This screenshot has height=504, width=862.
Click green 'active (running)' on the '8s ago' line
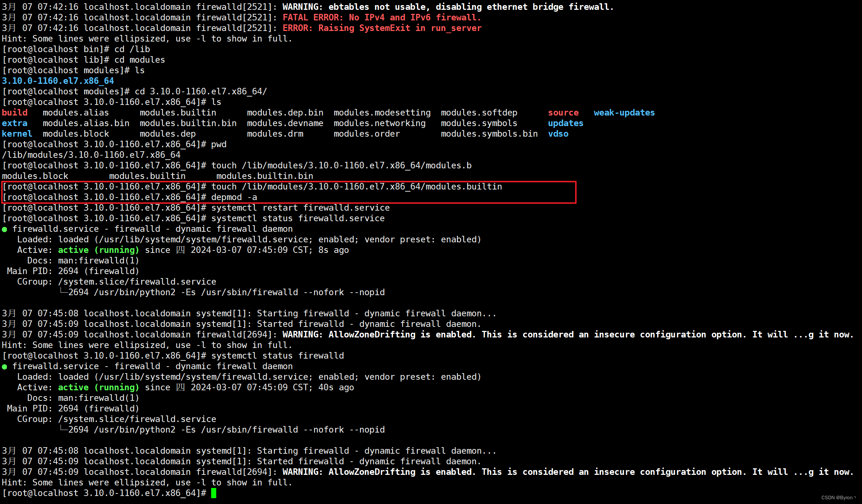click(x=98, y=250)
